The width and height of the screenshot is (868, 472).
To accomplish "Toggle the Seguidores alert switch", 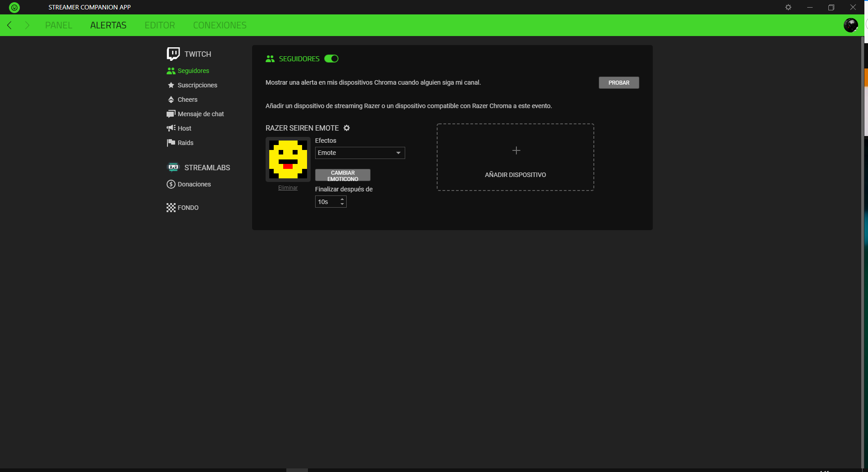I will click(x=331, y=59).
